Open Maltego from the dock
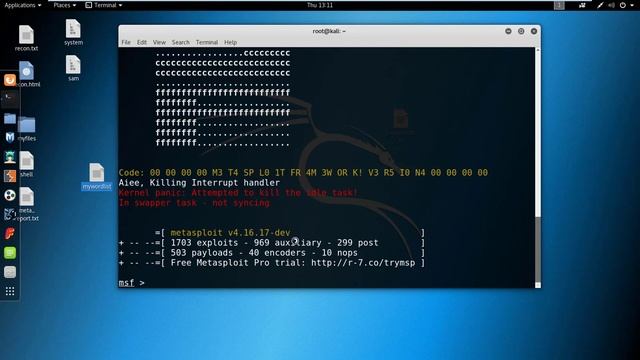640x360 pixels. [10, 195]
